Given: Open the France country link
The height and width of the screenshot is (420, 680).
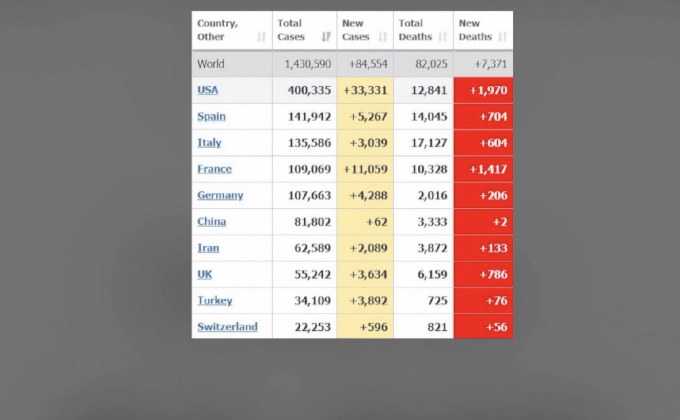Looking at the screenshot, I should click(x=215, y=169).
